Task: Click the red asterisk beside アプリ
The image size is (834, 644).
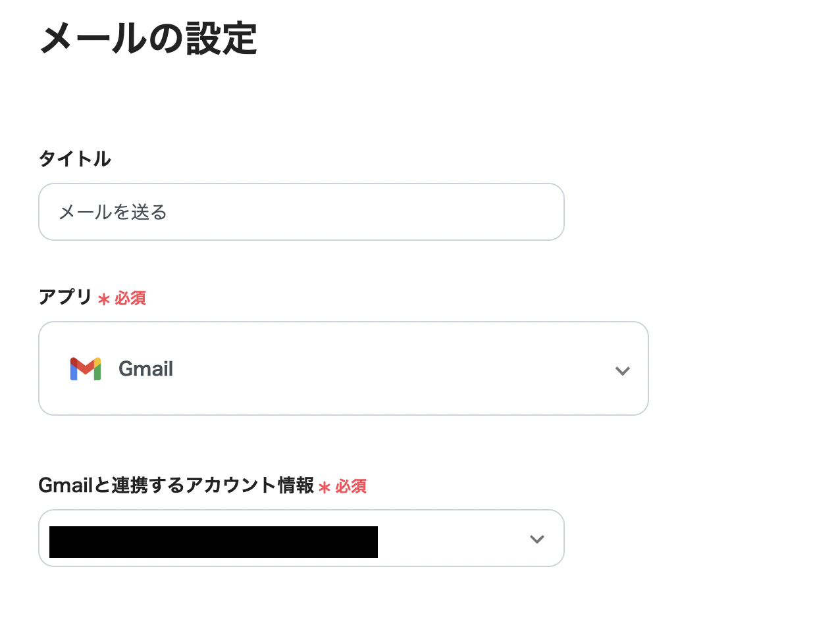Action: 103,300
